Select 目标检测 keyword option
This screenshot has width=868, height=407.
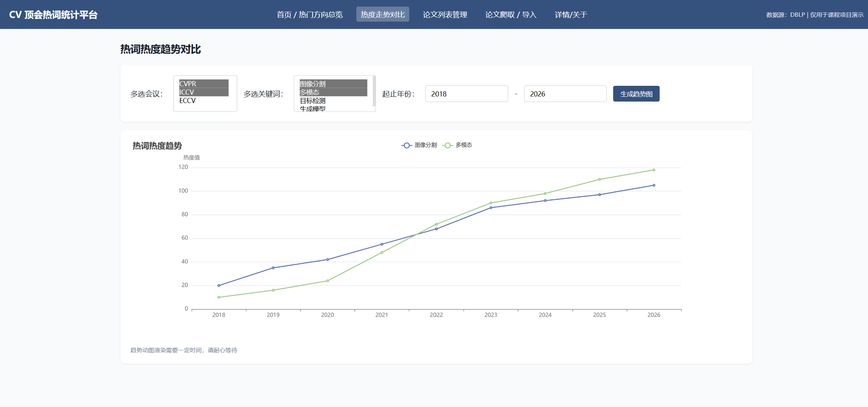(x=333, y=100)
